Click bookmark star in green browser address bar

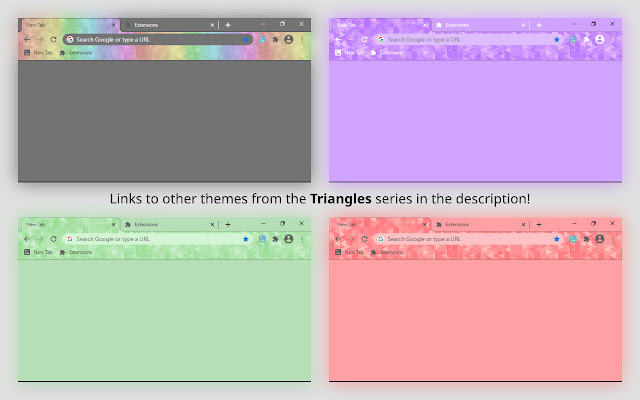tap(246, 239)
